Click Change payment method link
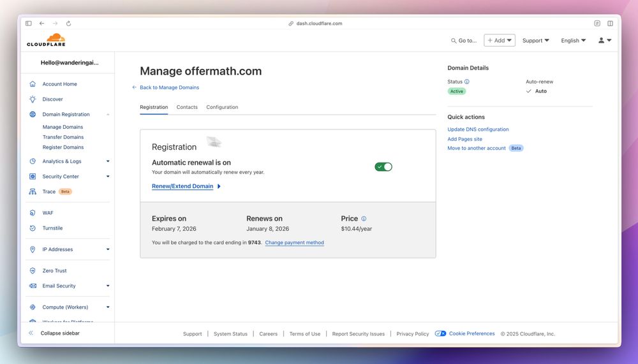The width and height of the screenshot is (638, 364). click(x=295, y=242)
